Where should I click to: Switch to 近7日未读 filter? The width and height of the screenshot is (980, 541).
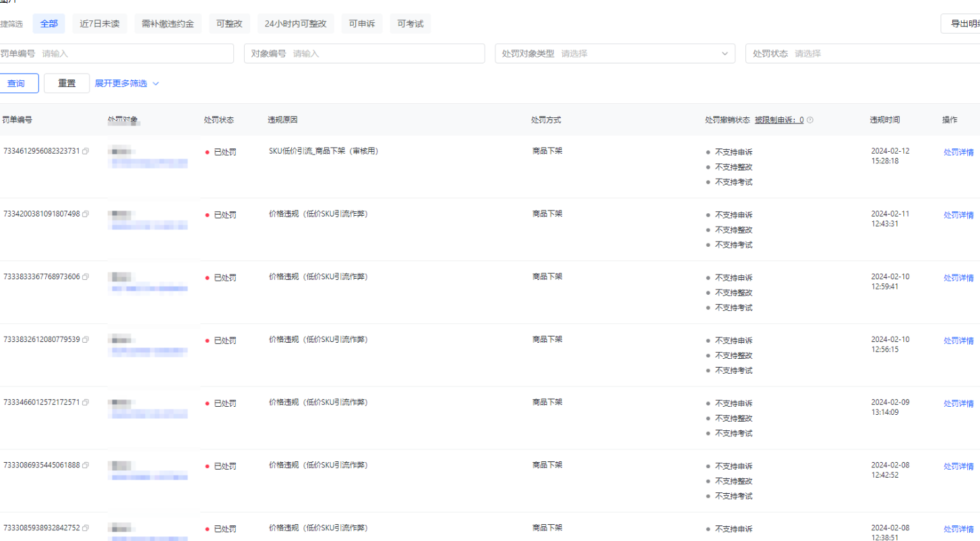[x=99, y=24]
